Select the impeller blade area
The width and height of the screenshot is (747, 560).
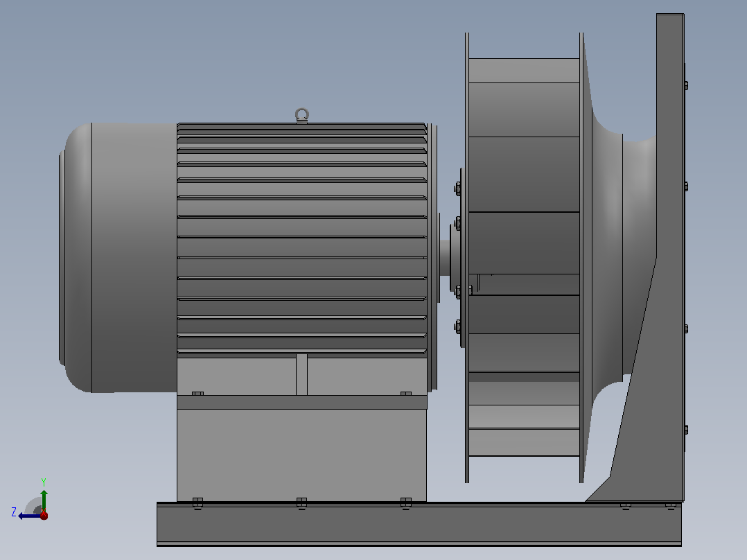pyautogui.click(x=524, y=257)
